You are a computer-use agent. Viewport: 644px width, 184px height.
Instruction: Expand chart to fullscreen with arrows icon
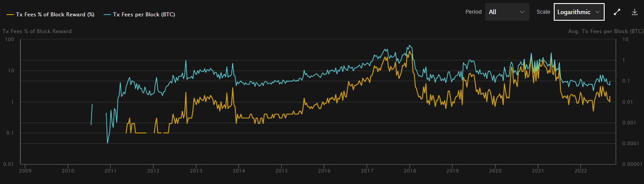tap(617, 12)
